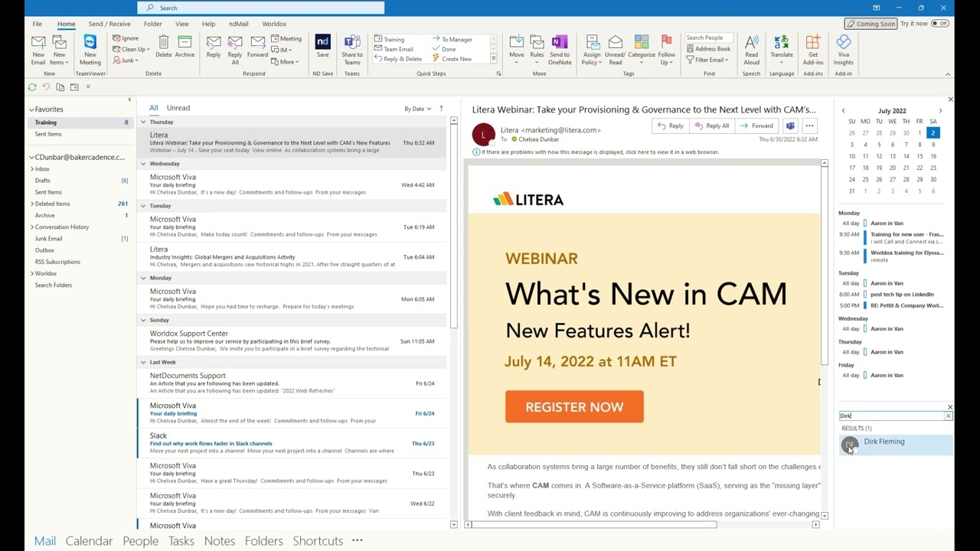Click Read Aloud in Speech group

click(752, 50)
